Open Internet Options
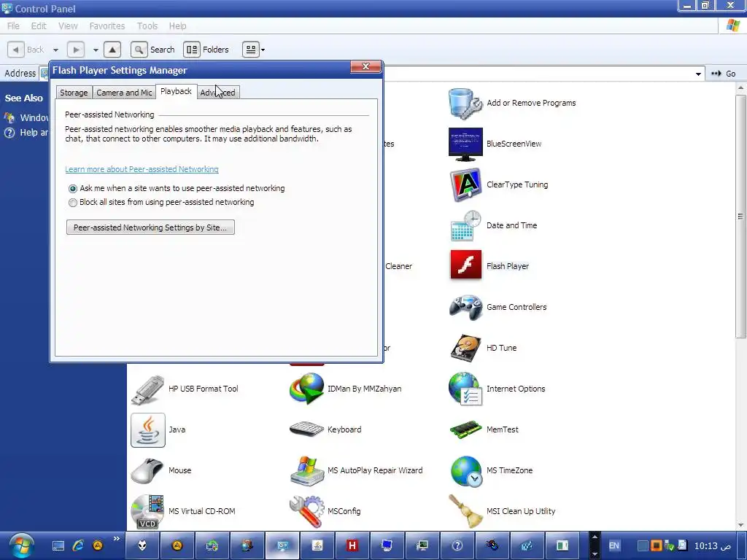This screenshot has width=747, height=560. pos(497,389)
